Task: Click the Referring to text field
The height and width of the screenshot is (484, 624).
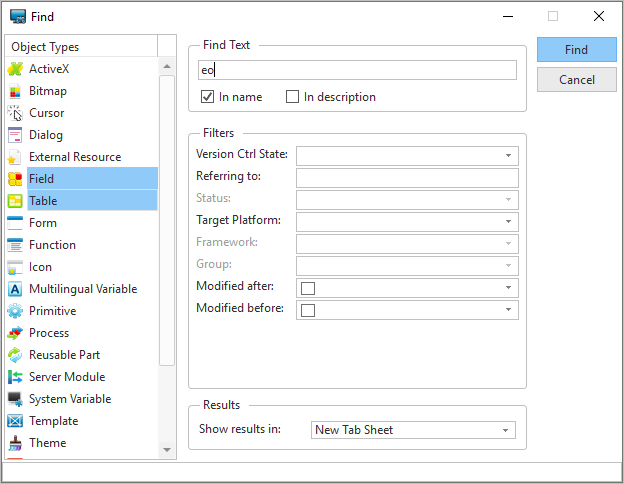Action: coord(407,178)
